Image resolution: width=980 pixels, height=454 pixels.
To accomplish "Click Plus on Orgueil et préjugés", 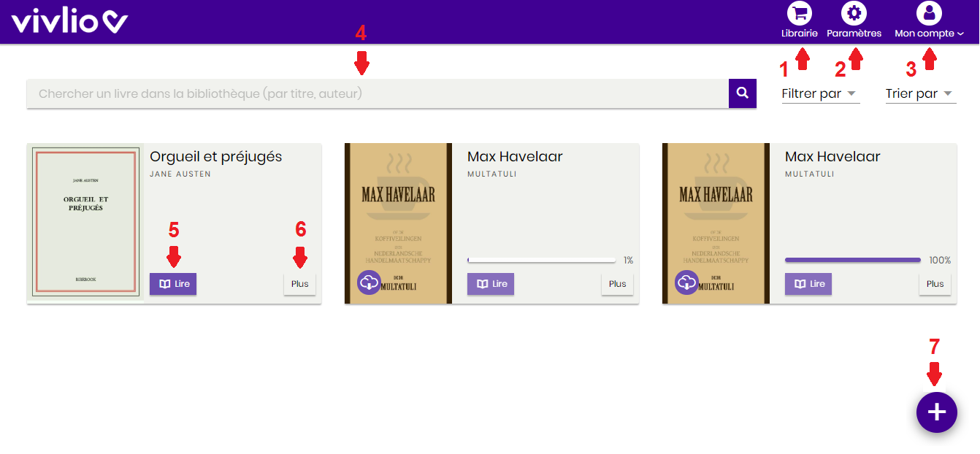I will click(x=299, y=284).
